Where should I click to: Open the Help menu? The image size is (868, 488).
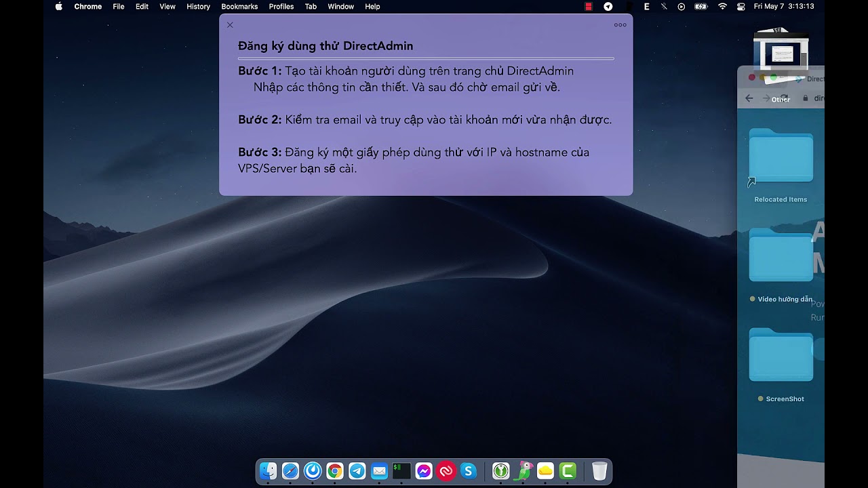pyautogui.click(x=372, y=6)
